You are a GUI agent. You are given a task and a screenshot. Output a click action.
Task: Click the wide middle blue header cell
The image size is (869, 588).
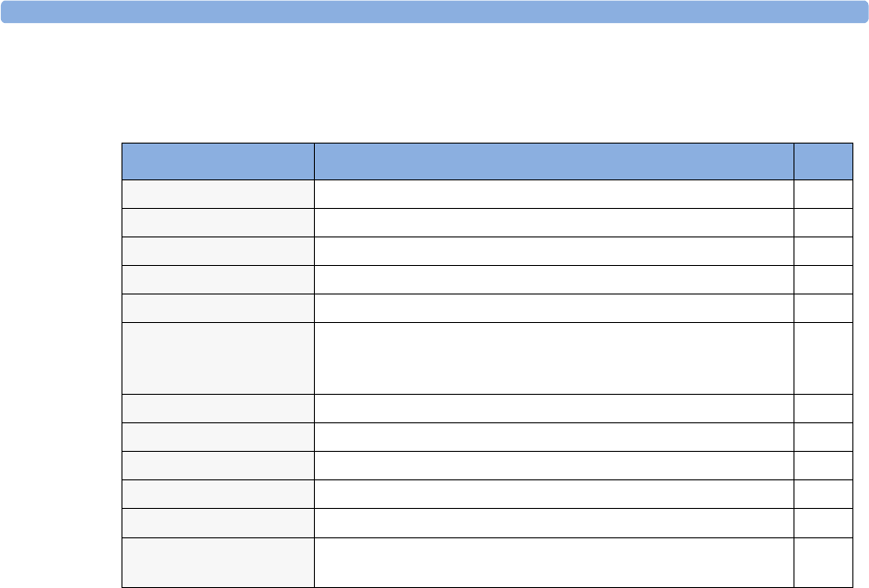[x=553, y=160]
